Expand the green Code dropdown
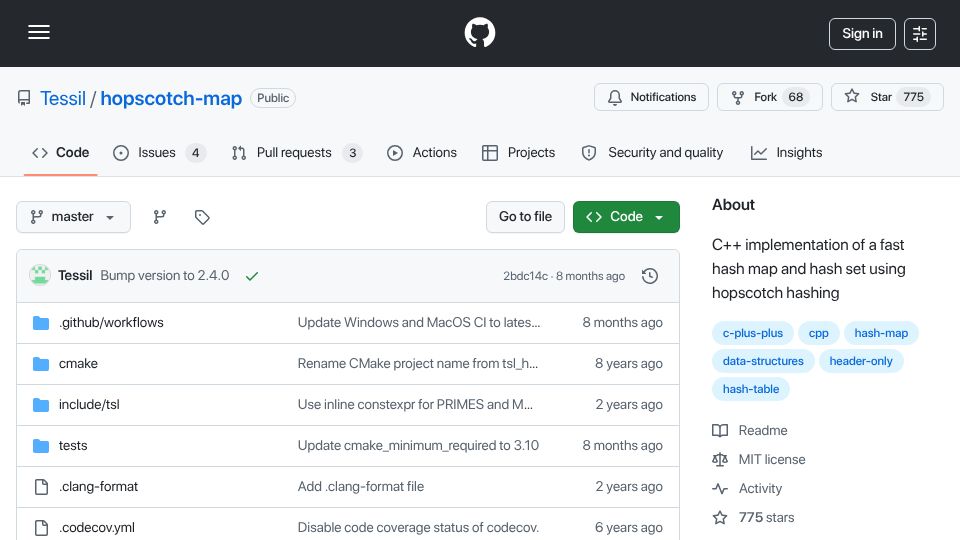The width and height of the screenshot is (960, 540). 626,217
